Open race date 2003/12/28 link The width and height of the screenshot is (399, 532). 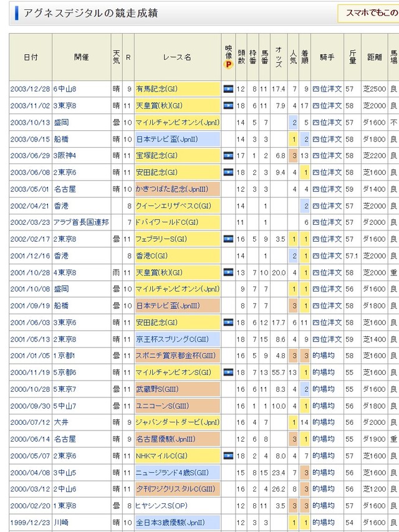(x=30, y=89)
